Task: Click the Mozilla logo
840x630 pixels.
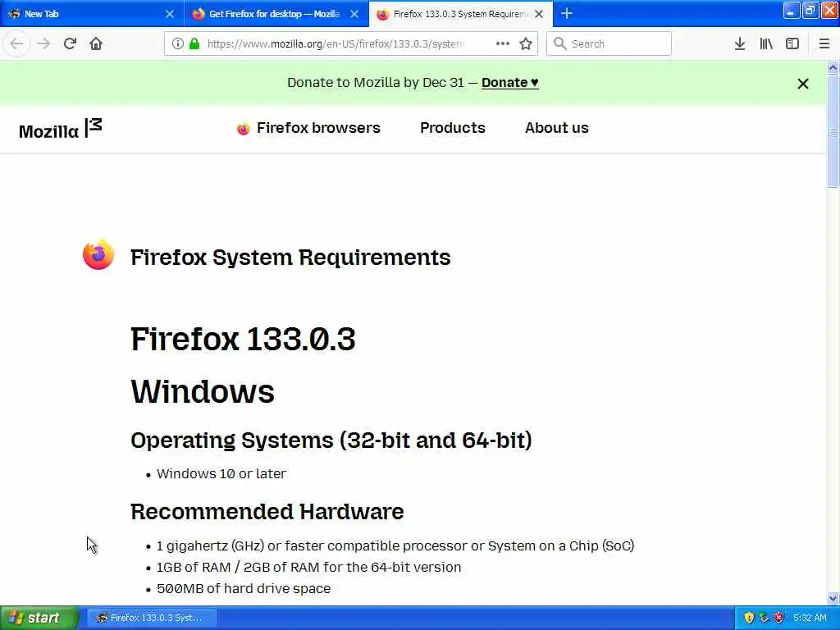Action: pyautogui.click(x=61, y=129)
